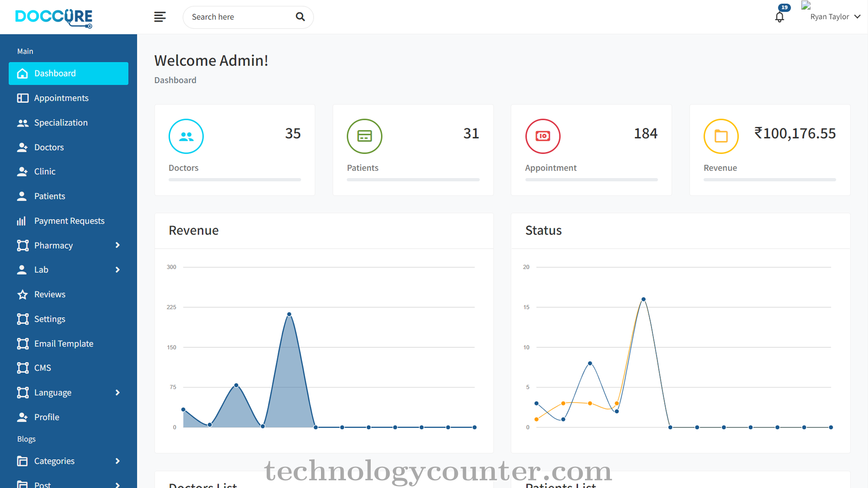The height and width of the screenshot is (488, 868).
Task: Open the Appointments menu item
Action: (68, 98)
